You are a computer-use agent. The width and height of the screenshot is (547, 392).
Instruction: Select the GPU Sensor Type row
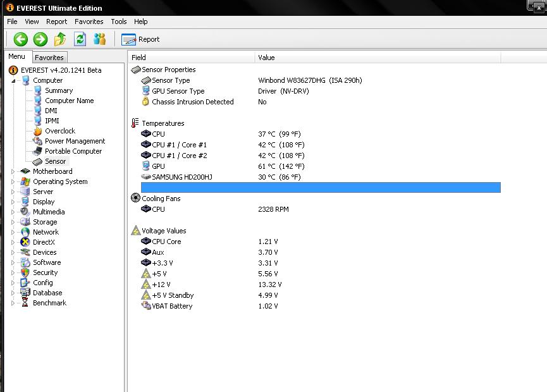[x=321, y=91]
